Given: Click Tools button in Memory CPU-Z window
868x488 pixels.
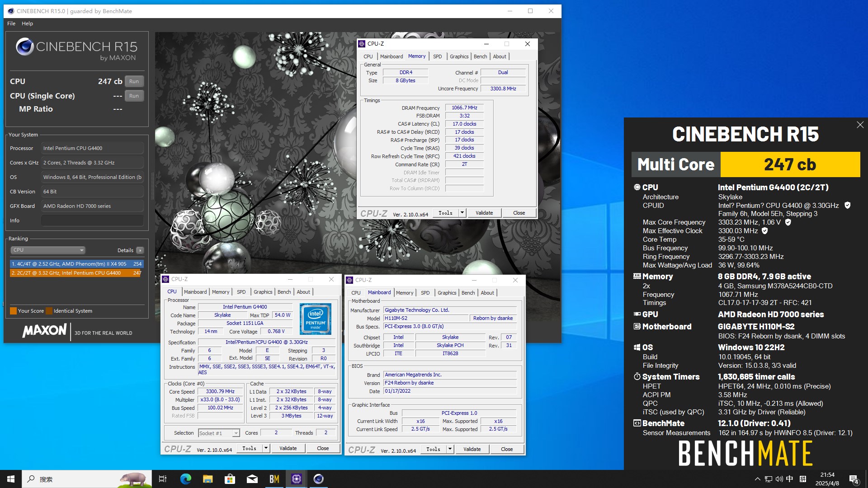Looking at the screenshot, I should tap(445, 213).
